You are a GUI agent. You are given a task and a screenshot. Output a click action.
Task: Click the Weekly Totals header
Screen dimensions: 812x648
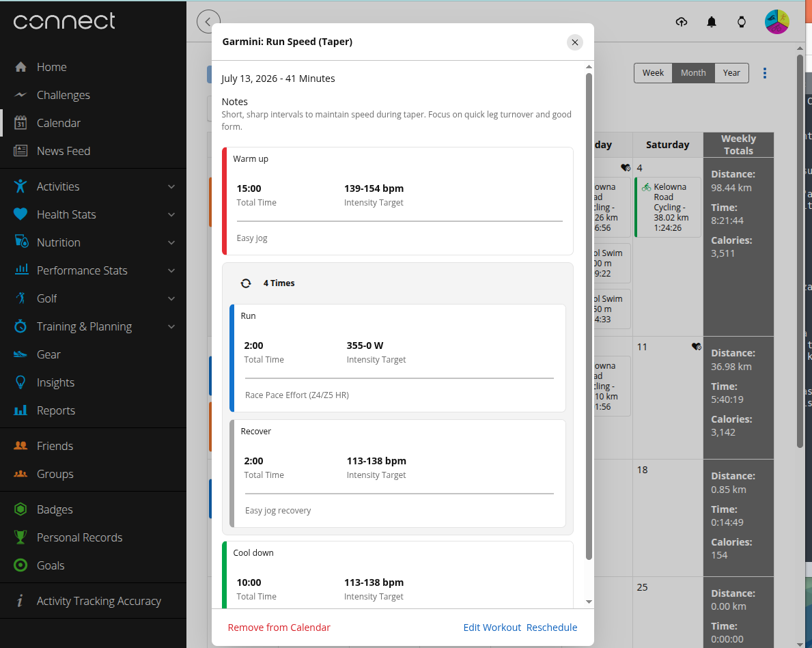[738, 145]
